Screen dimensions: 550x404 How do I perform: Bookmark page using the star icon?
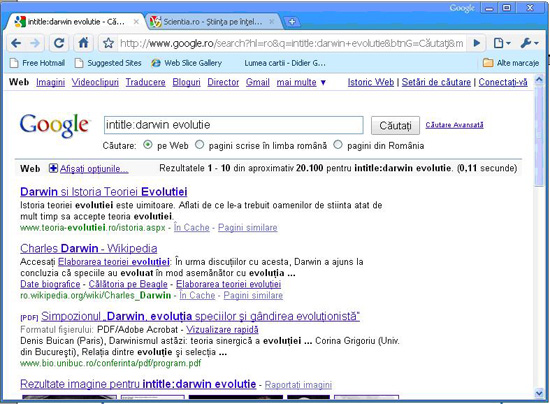click(108, 43)
